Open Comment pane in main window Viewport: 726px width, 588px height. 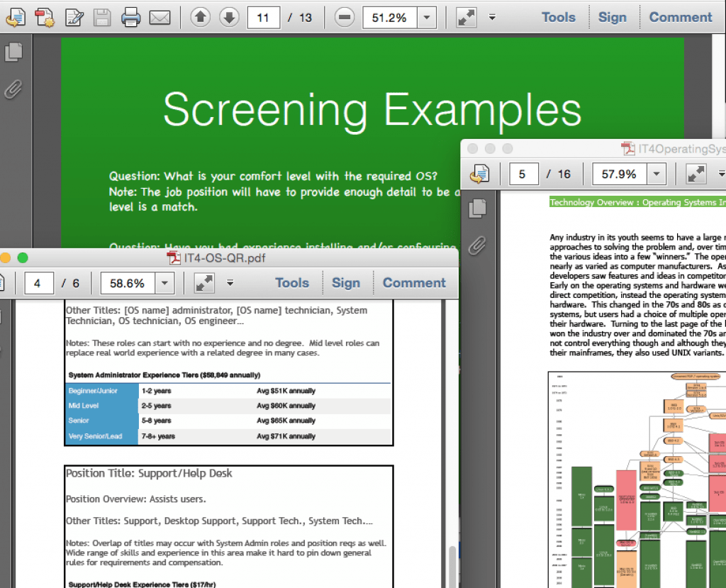(x=680, y=18)
